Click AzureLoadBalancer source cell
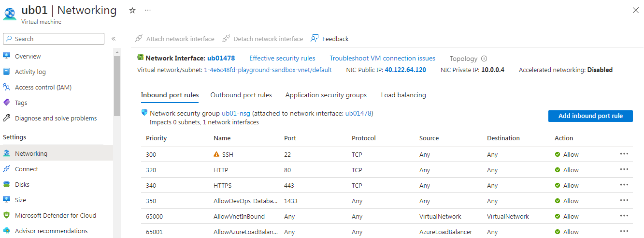 [445, 232]
